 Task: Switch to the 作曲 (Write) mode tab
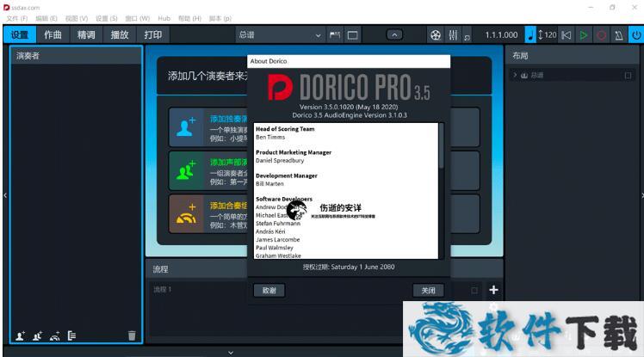click(53, 35)
